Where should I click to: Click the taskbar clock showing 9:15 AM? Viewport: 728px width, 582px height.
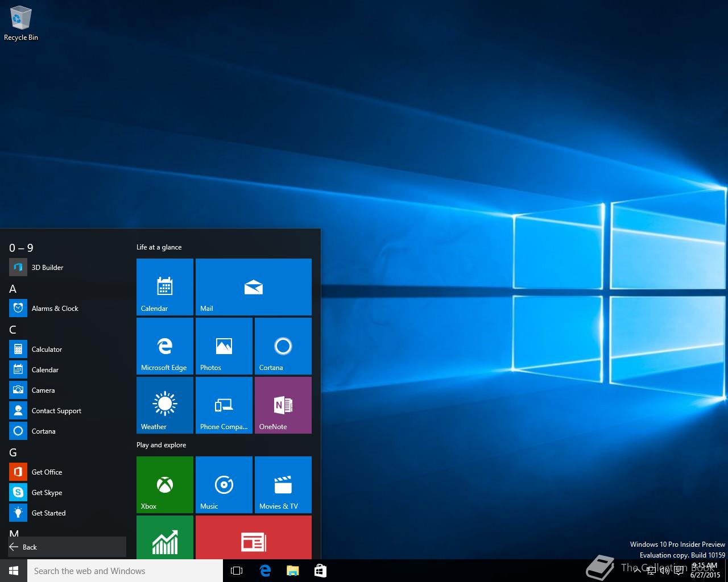coord(705,571)
